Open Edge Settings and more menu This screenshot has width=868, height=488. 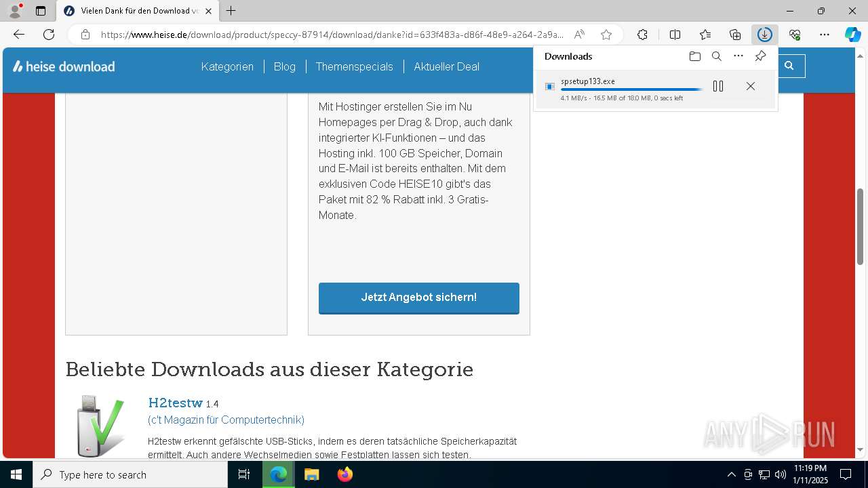(x=825, y=35)
